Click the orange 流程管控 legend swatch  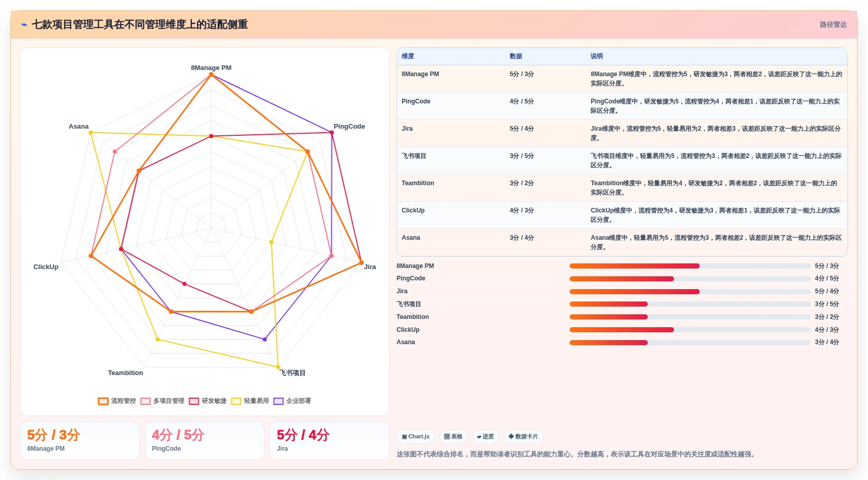(103, 401)
